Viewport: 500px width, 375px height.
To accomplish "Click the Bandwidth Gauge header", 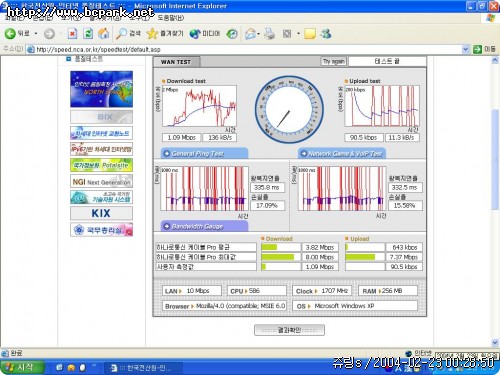I will point(204,226).
